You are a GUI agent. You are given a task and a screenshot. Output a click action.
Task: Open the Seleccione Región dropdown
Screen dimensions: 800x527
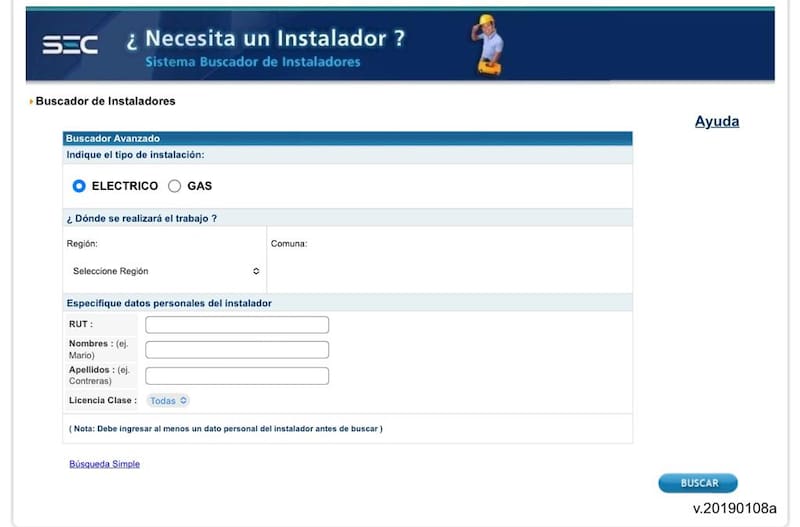click(x=165, y=271)
